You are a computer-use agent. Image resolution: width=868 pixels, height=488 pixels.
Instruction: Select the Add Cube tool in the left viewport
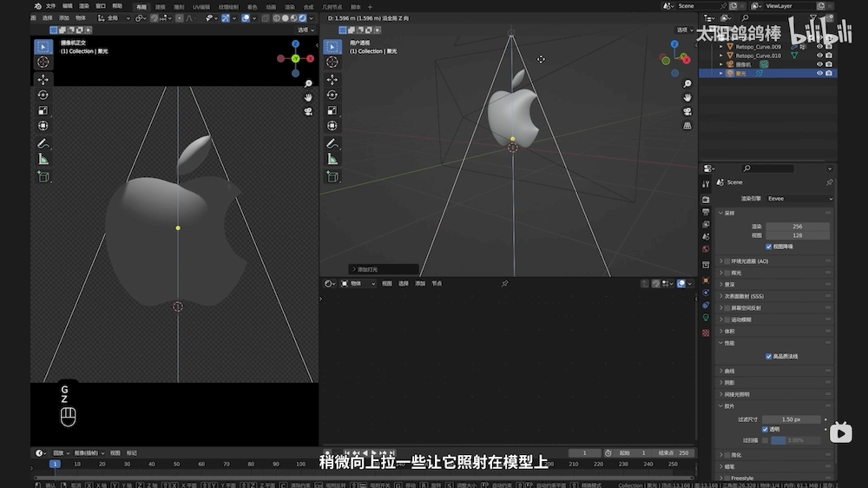tap(43, 176)
